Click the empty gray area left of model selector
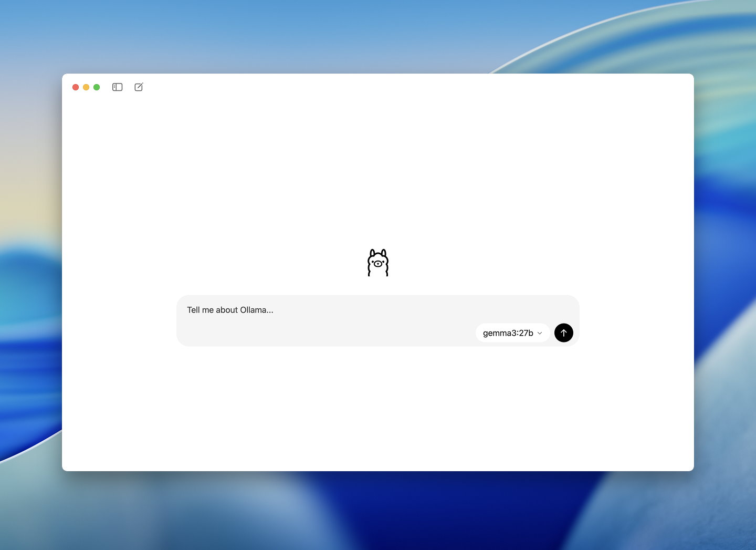This screenshot has width=756, height=550. coord(325,333)
